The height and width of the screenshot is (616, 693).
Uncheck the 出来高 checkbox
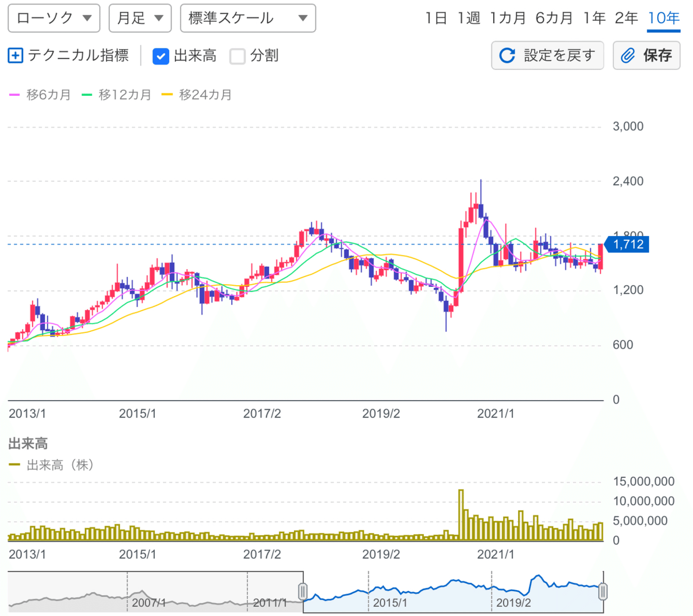[161, 56]
